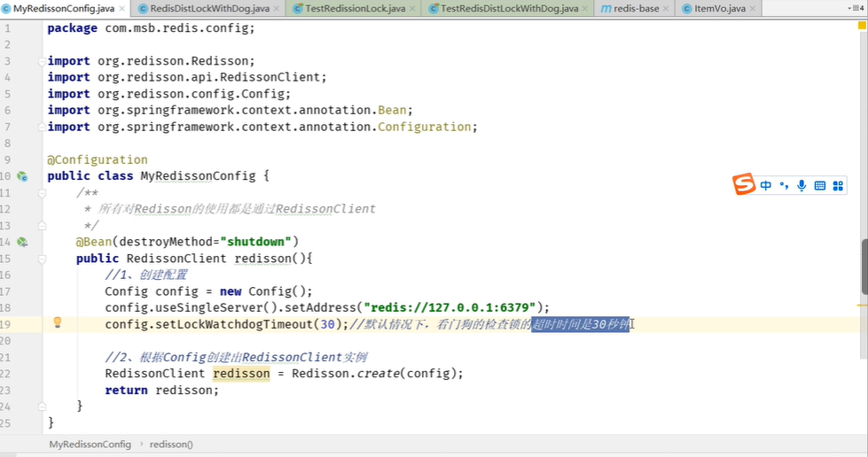Viewport: 868px width, 457px height.
Task: Click 'return redisson;' on line 23
Action: [162, 390]
